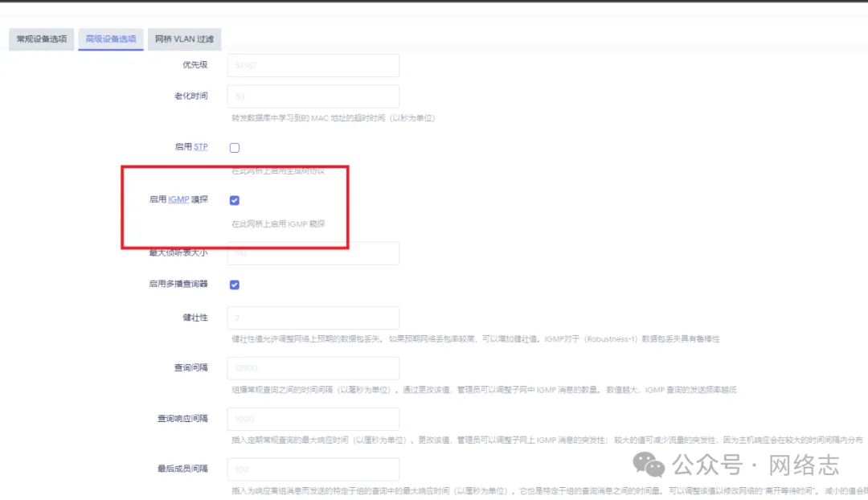The image size is (868, 500).
Task: Edit the 查询间隔 value field
Action: pos(313,367)
